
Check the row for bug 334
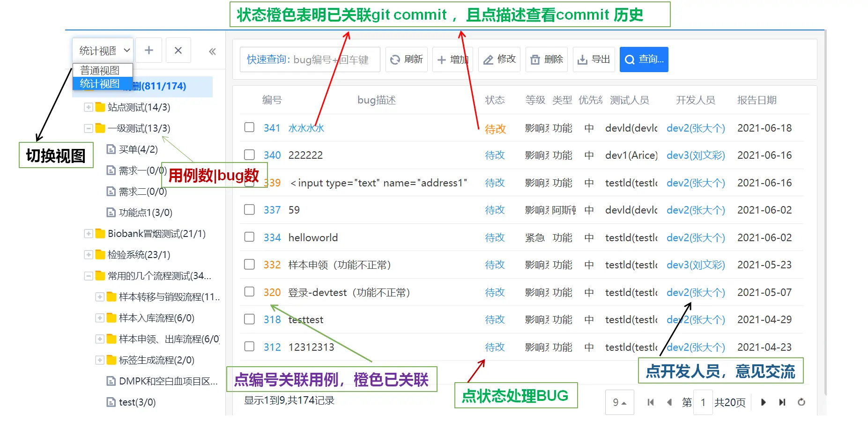pos(250,237)
